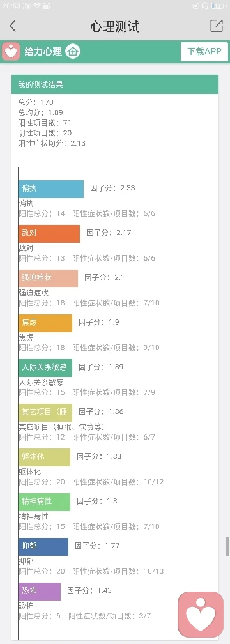Tap the headphone icon in status bar
The height and width of the screenshot is (644, 230).
click(x=206, y=5)
